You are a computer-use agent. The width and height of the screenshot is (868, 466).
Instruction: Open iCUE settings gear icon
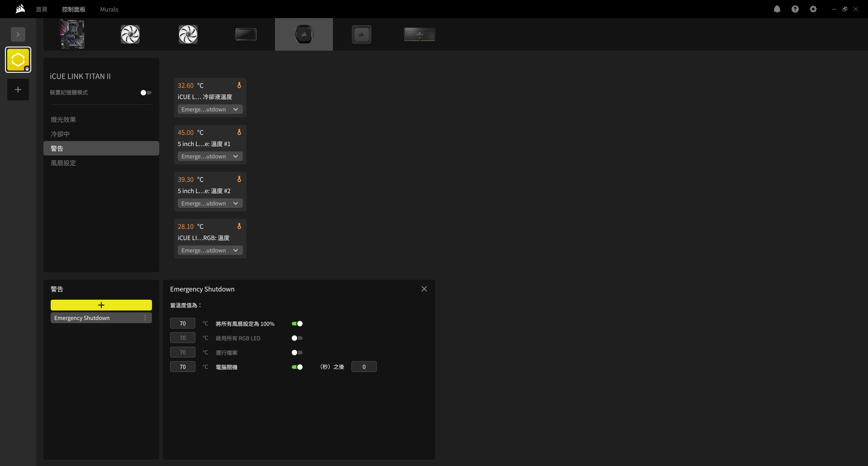813,9
